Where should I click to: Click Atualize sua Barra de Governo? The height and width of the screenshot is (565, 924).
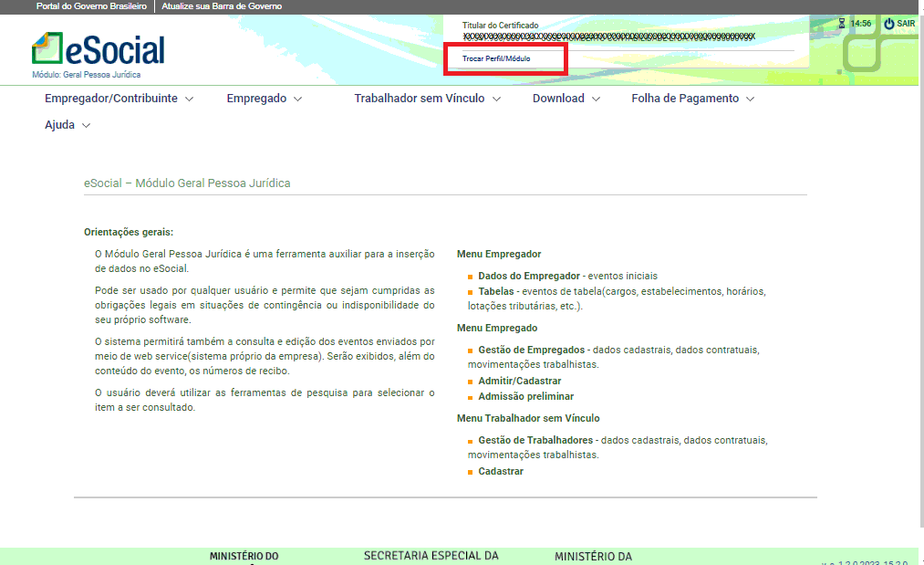[222, 5]
